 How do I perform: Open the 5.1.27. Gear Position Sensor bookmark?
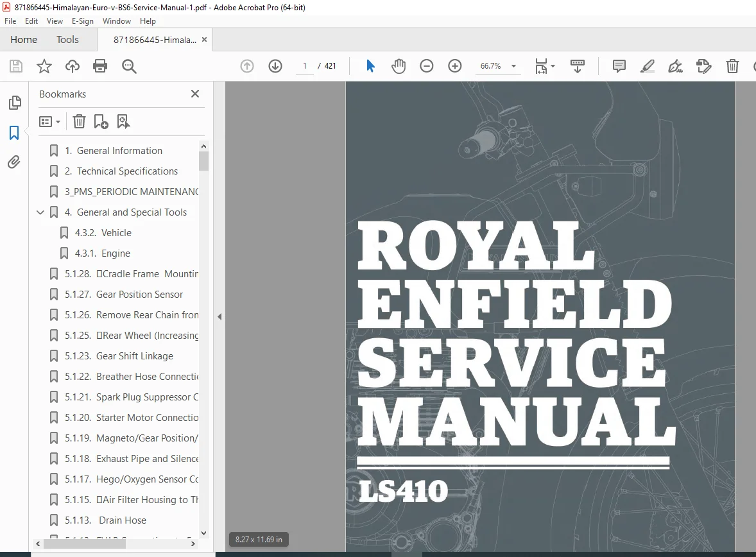click(x=124, y=294)
